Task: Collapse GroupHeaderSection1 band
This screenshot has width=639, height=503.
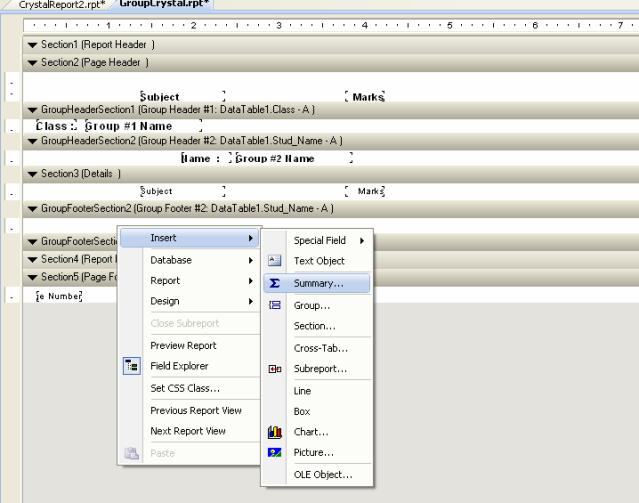Action: pyautogui.click(x=33, y=108)
